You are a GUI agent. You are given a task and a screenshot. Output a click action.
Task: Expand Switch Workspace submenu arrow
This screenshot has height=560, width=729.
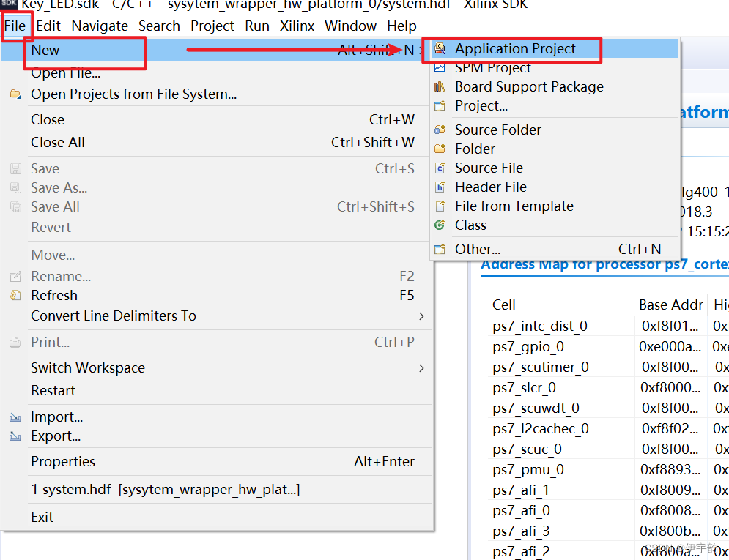pyautogui.click(x=421, y=368)
